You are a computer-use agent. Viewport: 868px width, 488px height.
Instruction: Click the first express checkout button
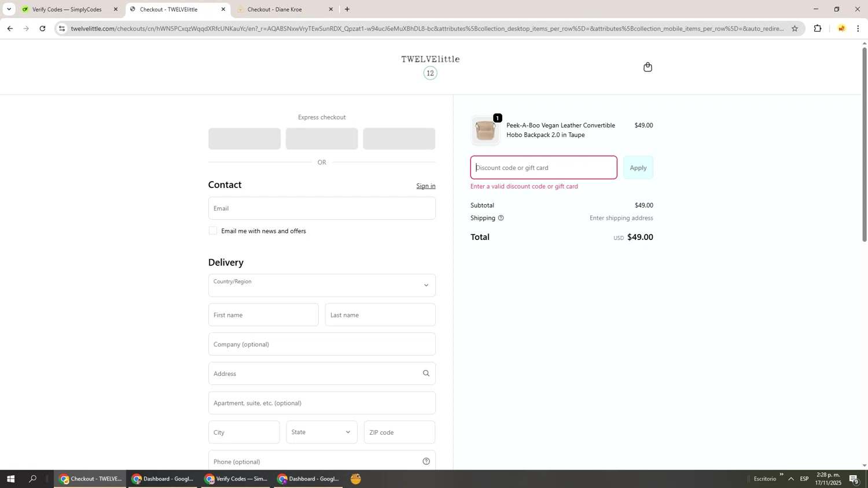click(x=244, y=139)
